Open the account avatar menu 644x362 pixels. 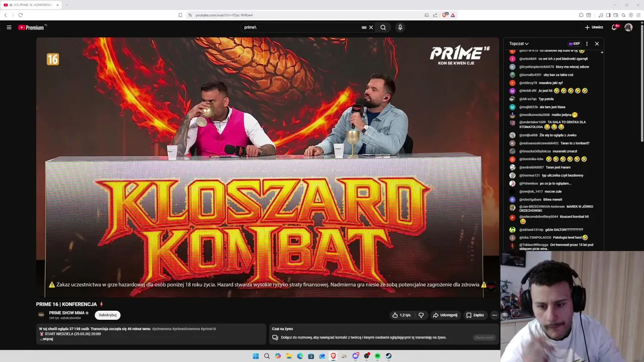628,27
